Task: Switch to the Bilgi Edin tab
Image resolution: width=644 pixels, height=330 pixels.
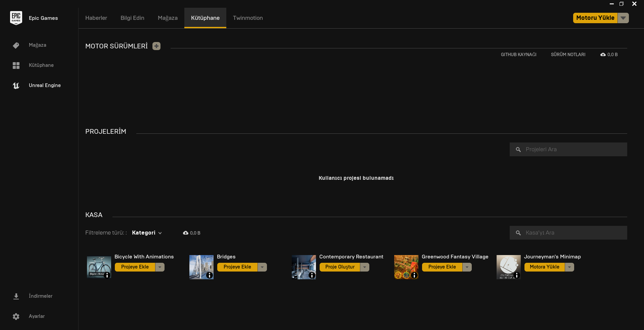Action: [132, 18]
